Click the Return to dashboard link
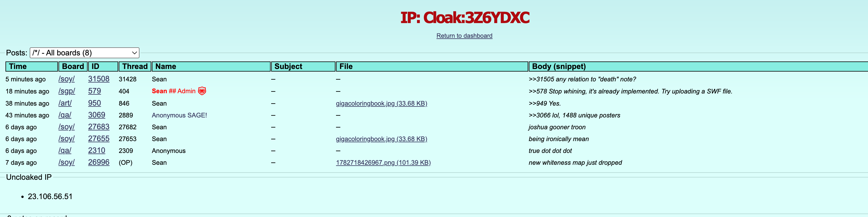868x217 pixels. [464, 36]
